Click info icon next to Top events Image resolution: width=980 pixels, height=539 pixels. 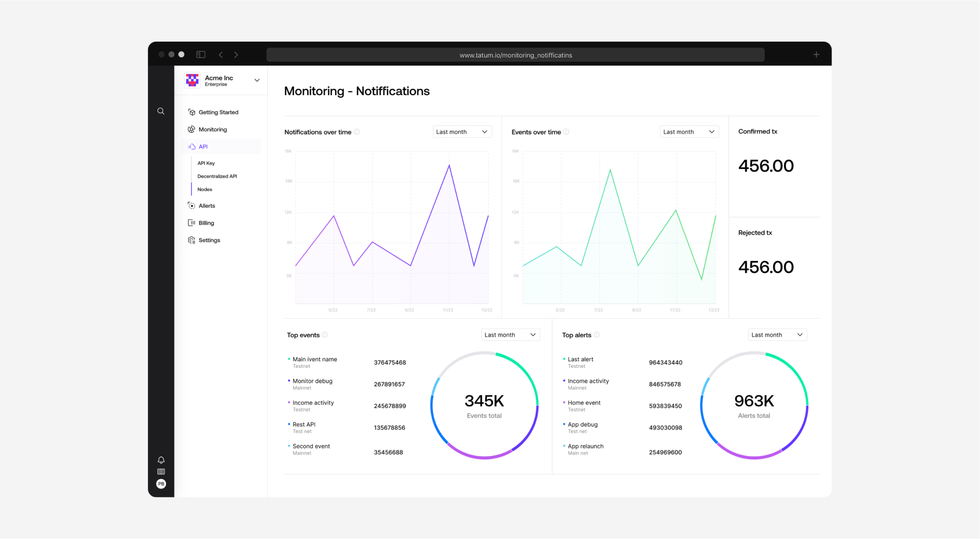325,335
